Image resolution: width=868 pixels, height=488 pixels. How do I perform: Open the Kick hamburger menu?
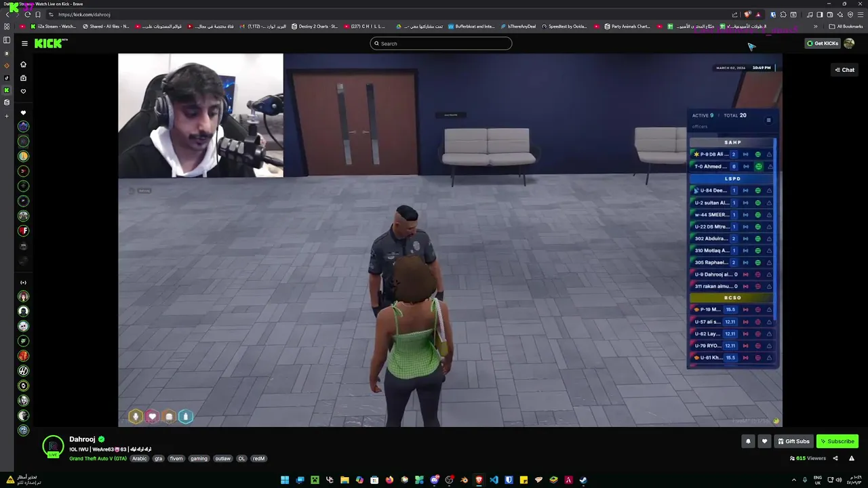[24, 43]
